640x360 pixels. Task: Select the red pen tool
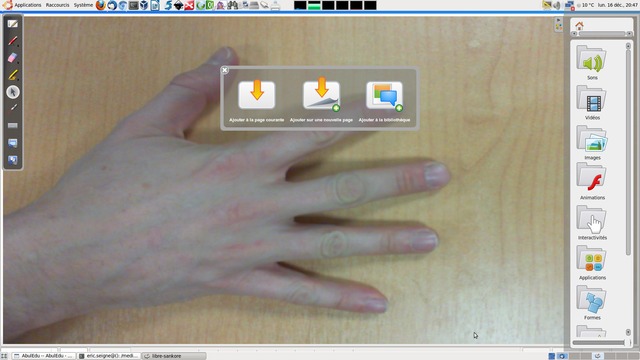pos(13,41)
